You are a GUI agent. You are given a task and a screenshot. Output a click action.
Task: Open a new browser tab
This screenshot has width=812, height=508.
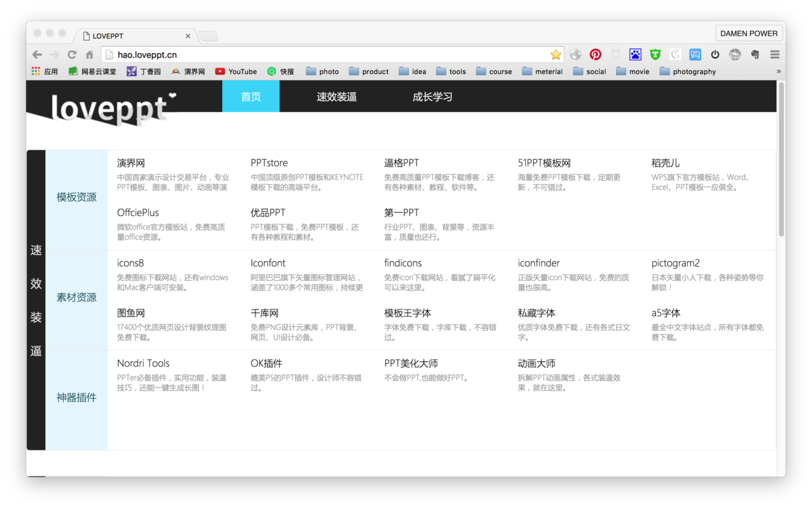pos(208,36)
